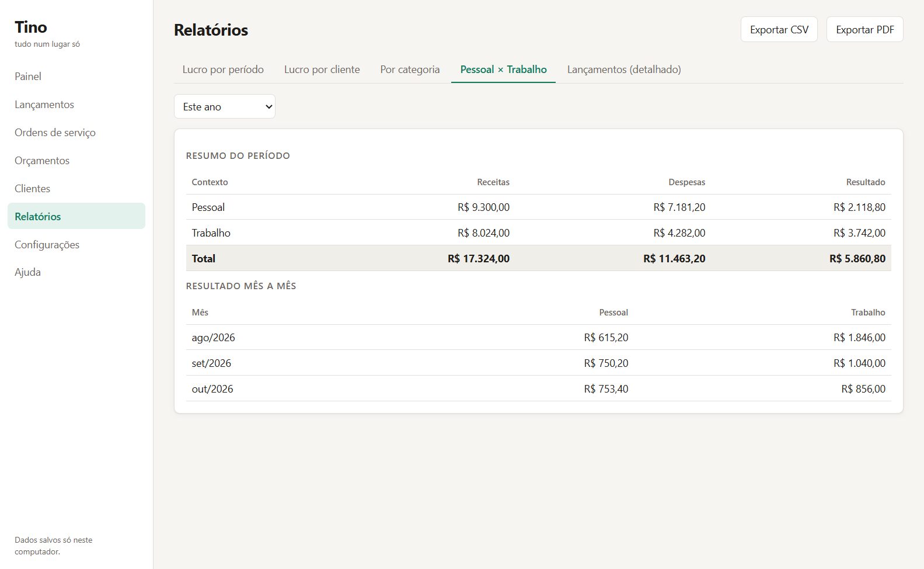Open Ordens de serviço section

tap(76, 133)
